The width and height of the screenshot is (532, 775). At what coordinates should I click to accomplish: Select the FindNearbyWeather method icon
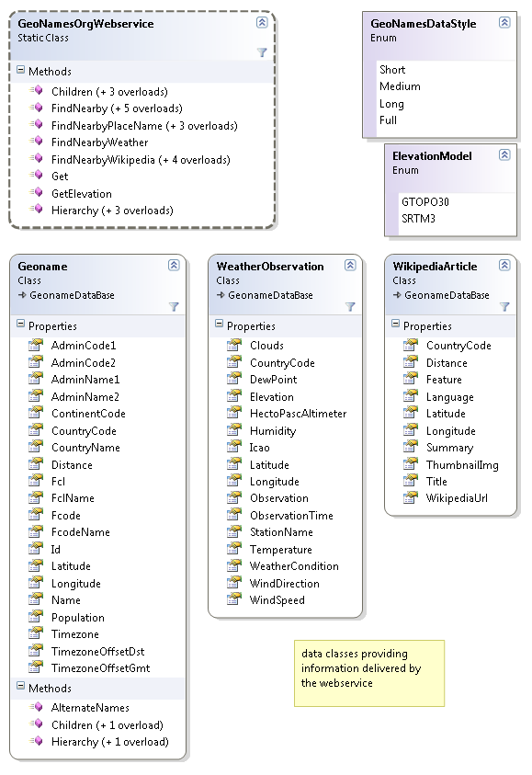coord(36,142)
